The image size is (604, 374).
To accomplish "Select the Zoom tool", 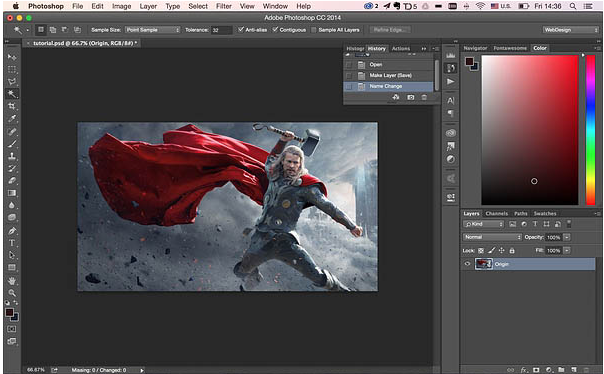I will [12, 293].
